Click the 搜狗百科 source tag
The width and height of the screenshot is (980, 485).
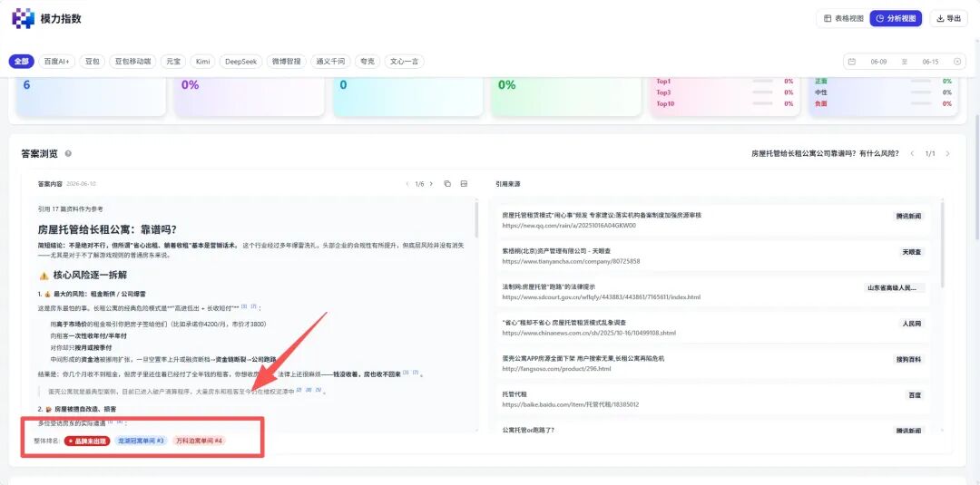[908, 359]
